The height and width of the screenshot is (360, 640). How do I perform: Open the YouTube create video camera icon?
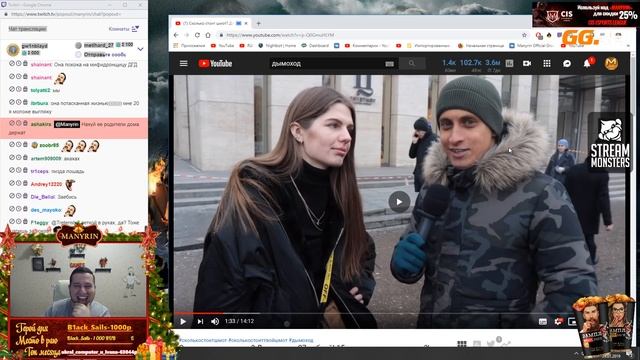[527, 63]
